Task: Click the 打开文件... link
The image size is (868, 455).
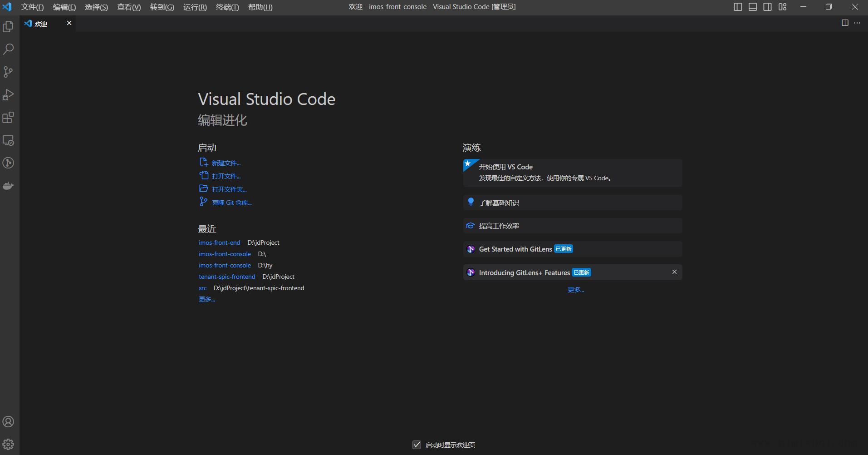Action: pos(226,176)
